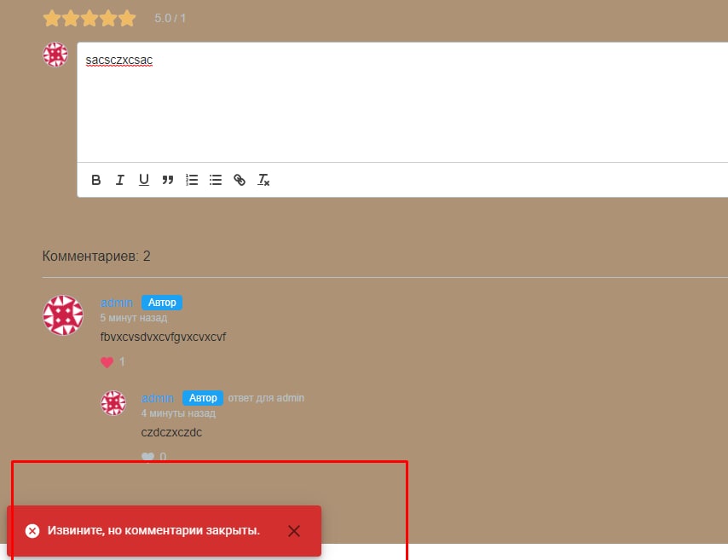Viewport: 728px width, 560px height.
Task: Click the error icon in the red notification
Action: [32, 531]
